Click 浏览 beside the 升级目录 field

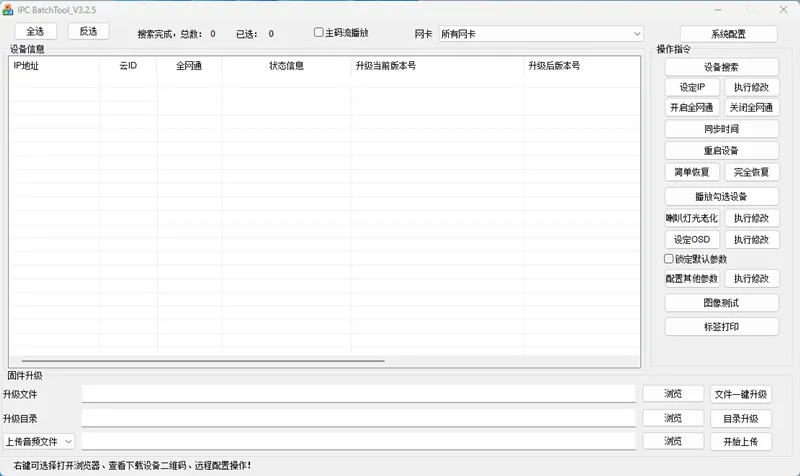click(x=673, y=418)
